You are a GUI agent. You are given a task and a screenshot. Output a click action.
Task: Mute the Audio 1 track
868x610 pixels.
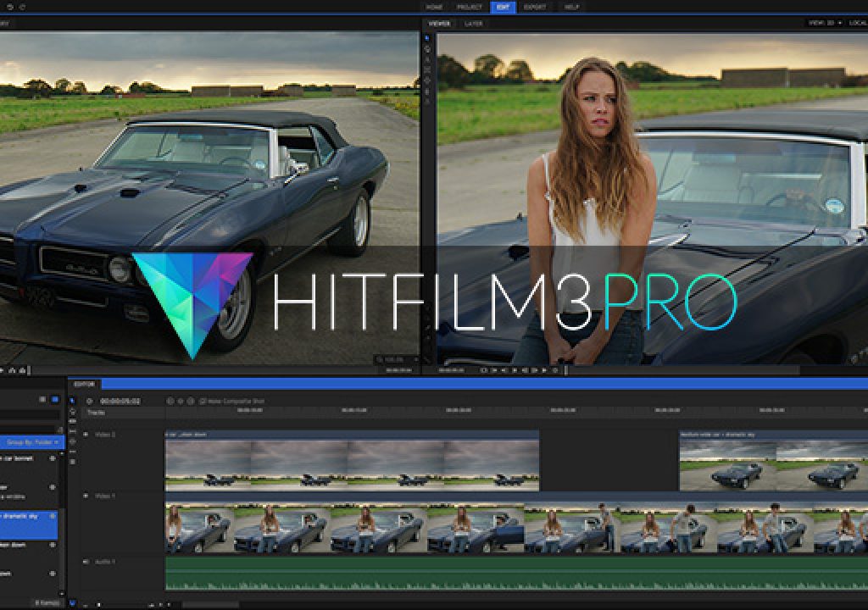pyautogui.click(x=86, y=562)
